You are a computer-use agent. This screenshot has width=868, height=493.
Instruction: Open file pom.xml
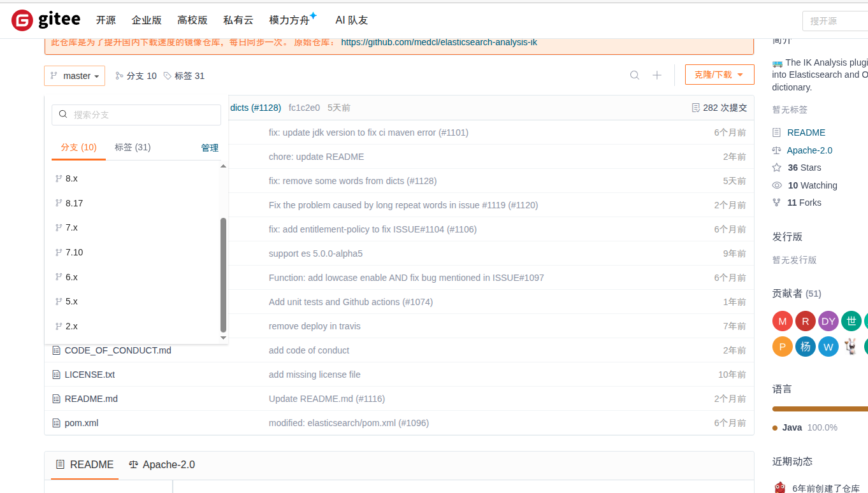coord(82,423)
